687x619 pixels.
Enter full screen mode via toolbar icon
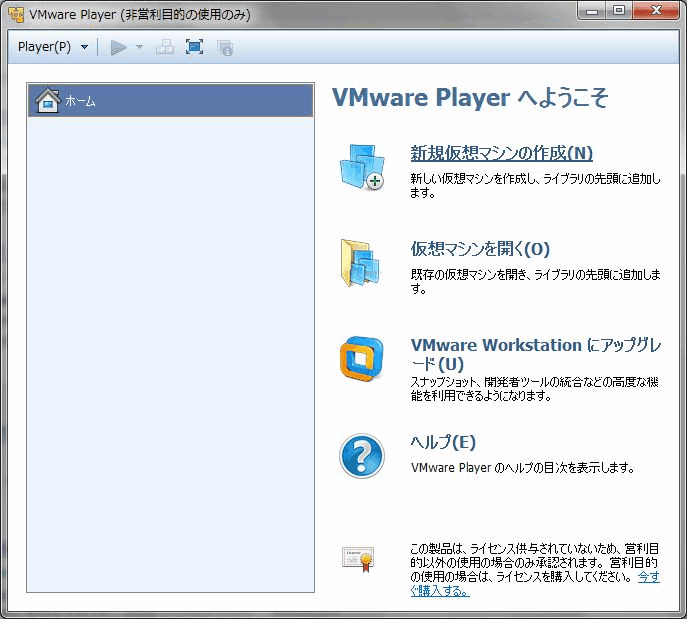point(194,47)
